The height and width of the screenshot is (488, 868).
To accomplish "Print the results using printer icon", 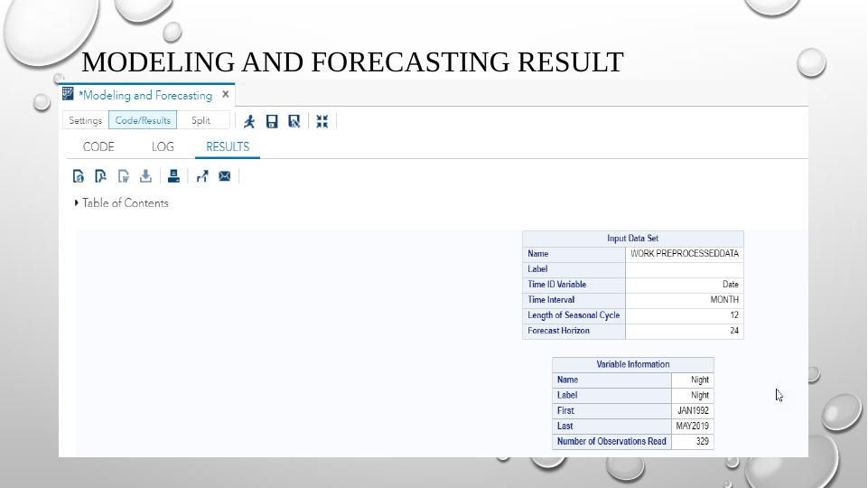I will pyautogui.click(x=173, y=176).
